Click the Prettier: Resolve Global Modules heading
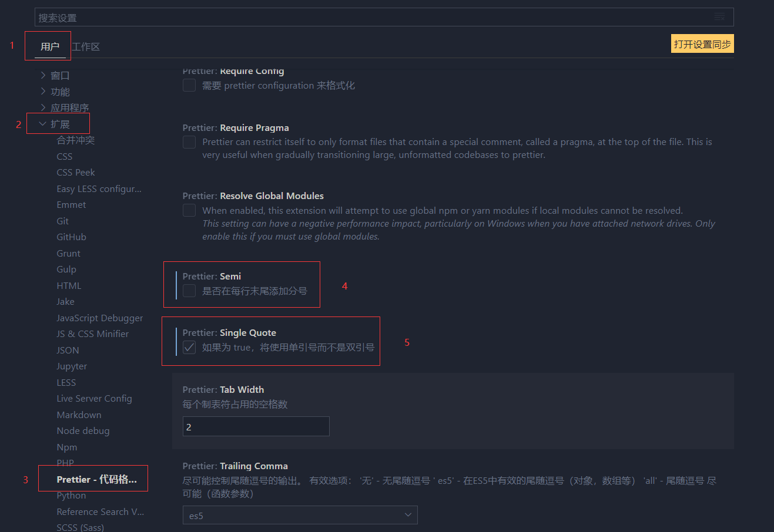 pos(253,196)
